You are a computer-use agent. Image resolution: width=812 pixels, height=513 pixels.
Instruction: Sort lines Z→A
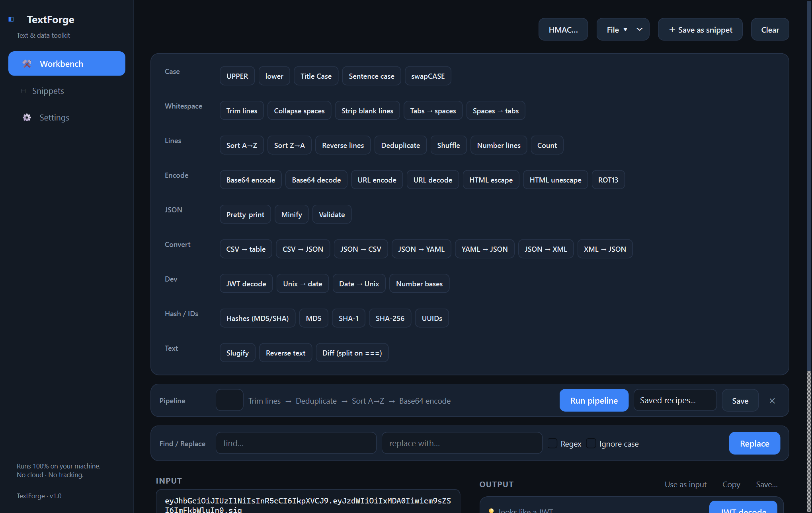pos(289,145)
